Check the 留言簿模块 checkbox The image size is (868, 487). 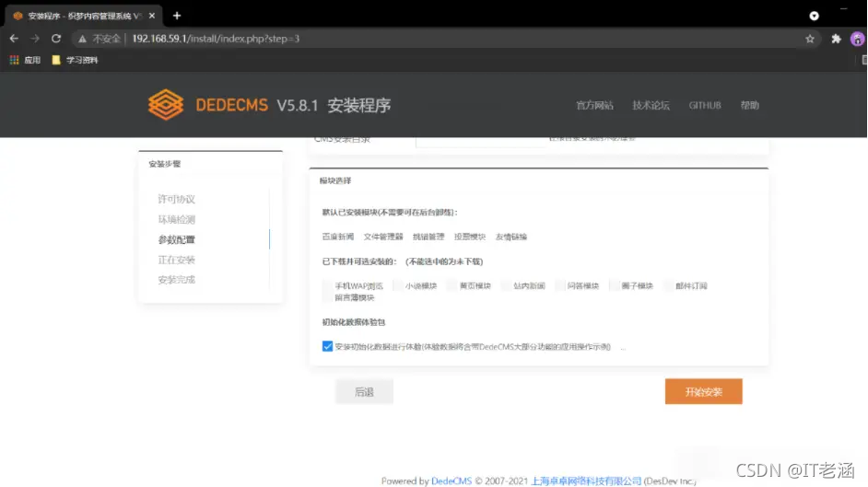tap(328, 297)
